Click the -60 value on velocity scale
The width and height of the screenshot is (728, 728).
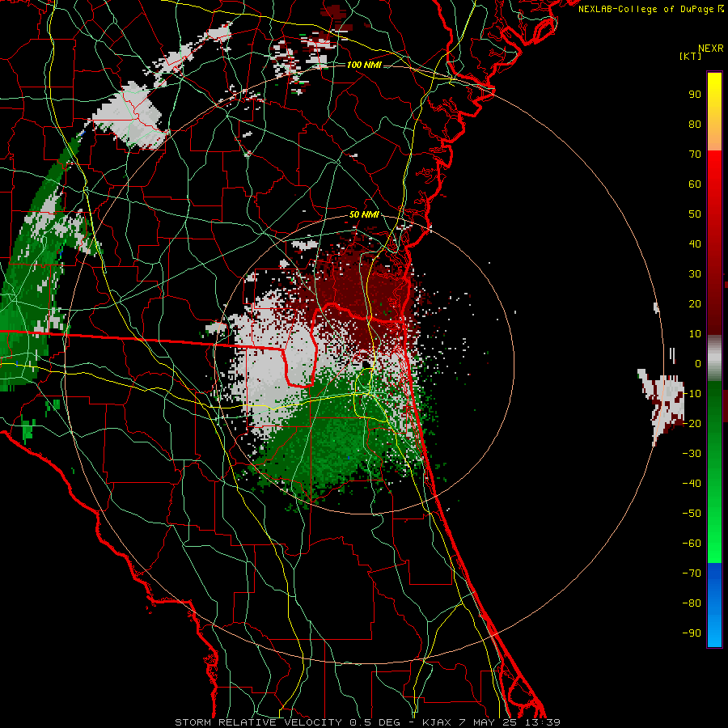(692, 544)
